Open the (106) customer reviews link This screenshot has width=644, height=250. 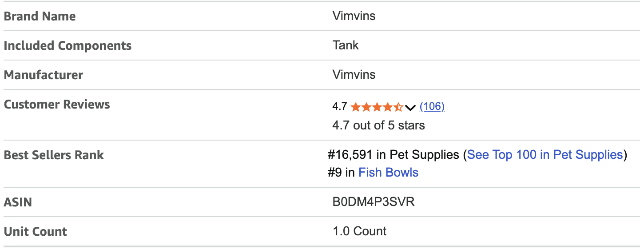(x=432, y=106)
